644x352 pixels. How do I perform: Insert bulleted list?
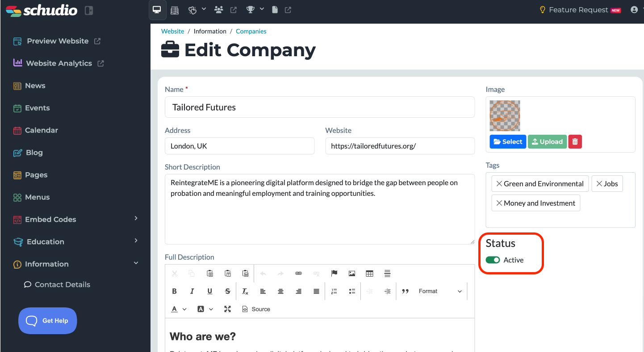pyautogui.click(x=352, y=291)
